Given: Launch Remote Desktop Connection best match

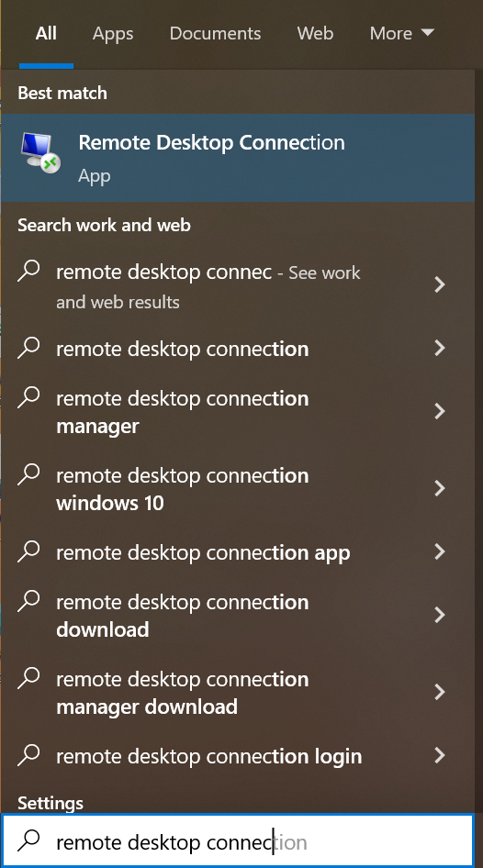Looking at the screenshot, I should point(238,158).
